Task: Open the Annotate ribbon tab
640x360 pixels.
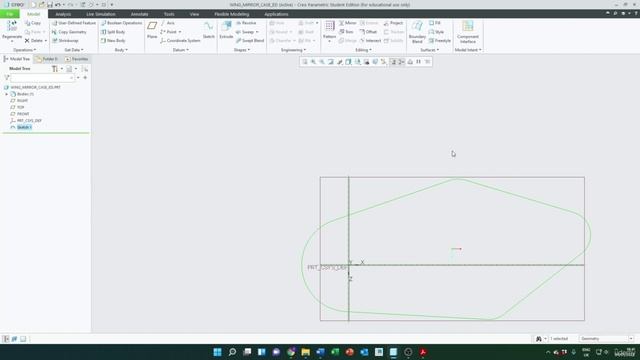Action: pyautogui.click(x=139, y=14)
